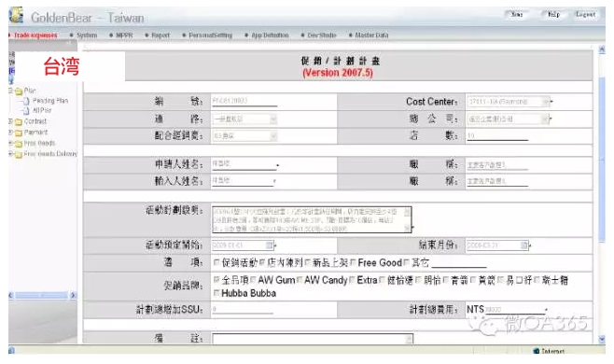Expand the Free Goods tree node
Image resolution: width=614 pixels, height=364 pixels.
tap(10, 144)
